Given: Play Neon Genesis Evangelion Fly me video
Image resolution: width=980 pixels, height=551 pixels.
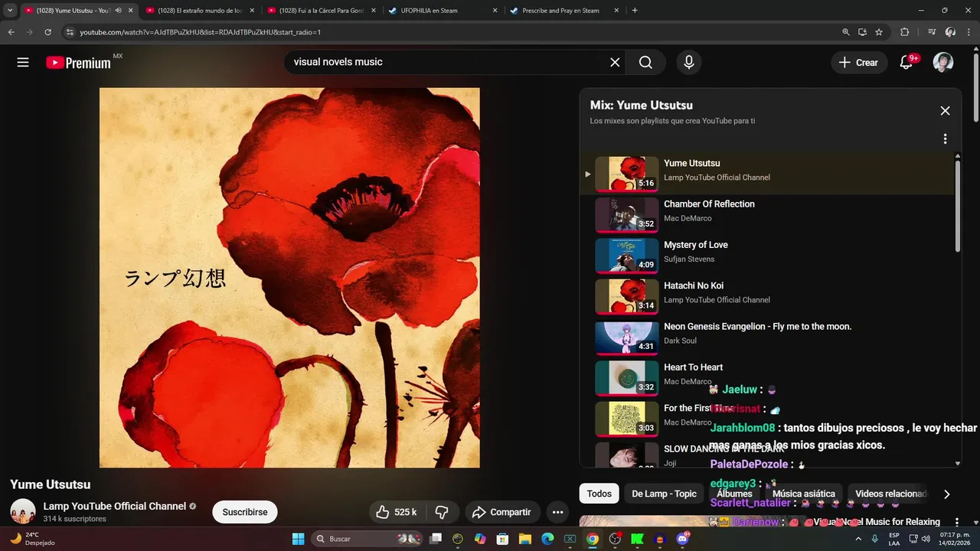Looking at the screenshot, I should (766, 337).
